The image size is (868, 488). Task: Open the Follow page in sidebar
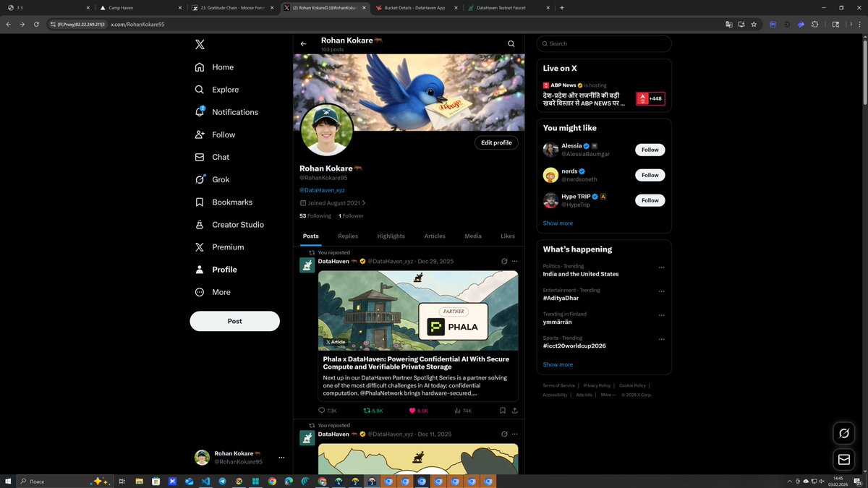pos(216,134)
